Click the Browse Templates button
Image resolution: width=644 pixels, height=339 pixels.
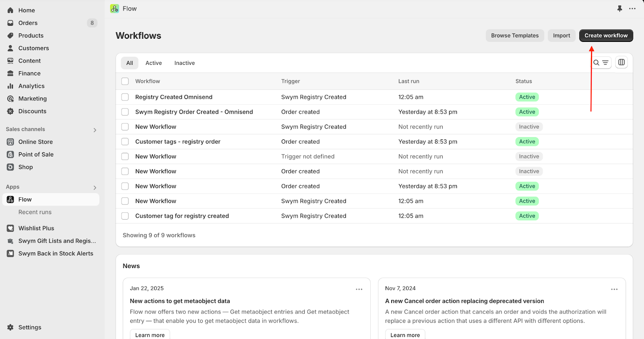[515, 35]
